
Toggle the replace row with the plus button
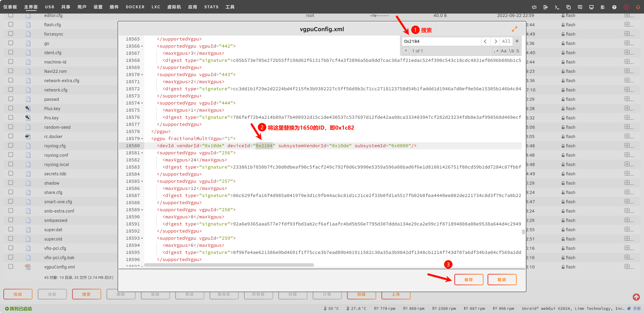click(x=406, y=51)
